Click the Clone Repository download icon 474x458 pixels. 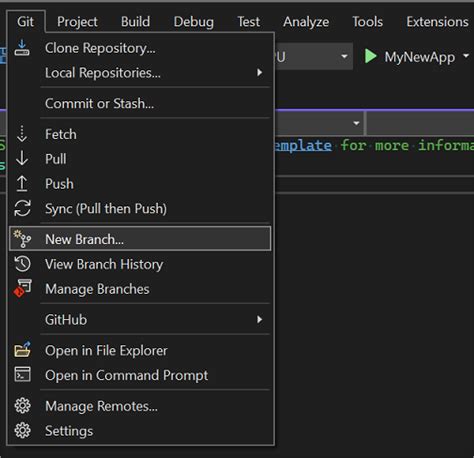click(22, 48)
